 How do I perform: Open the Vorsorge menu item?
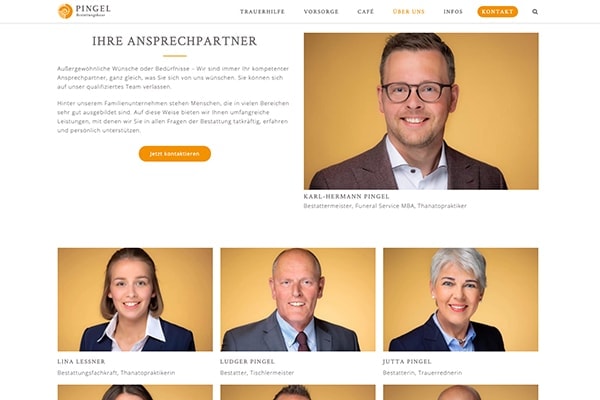pyautogui.click(x=321, y=12)
